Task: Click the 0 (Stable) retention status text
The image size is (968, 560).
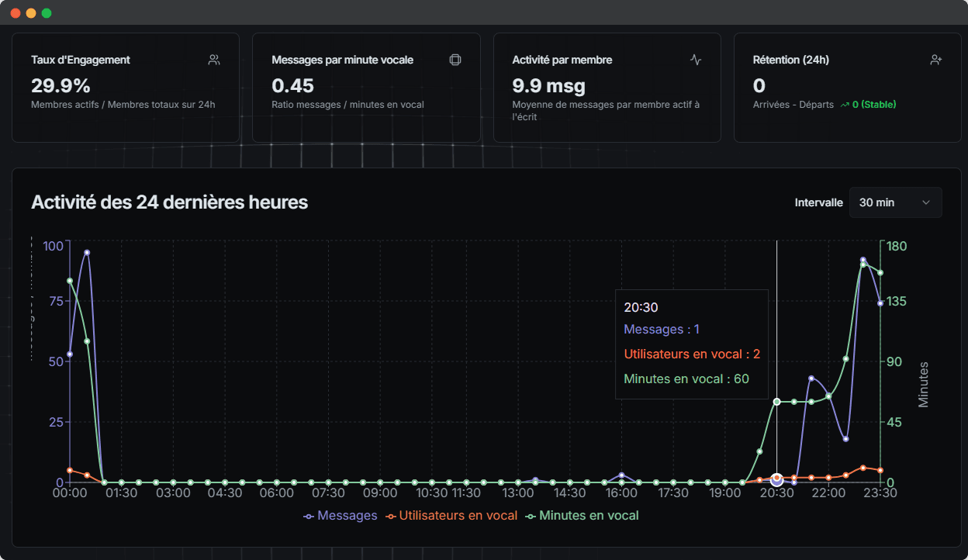Action: (x=874, y=105)
